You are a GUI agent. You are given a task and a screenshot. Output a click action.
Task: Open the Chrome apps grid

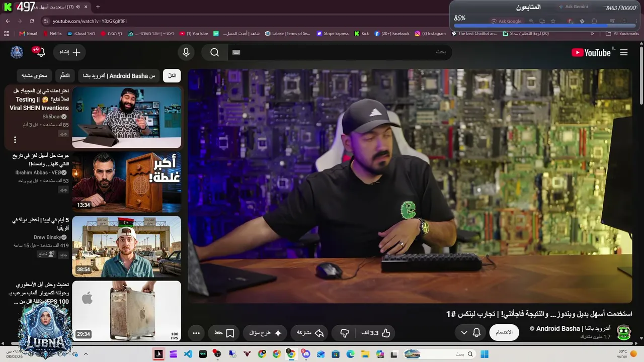7,34
